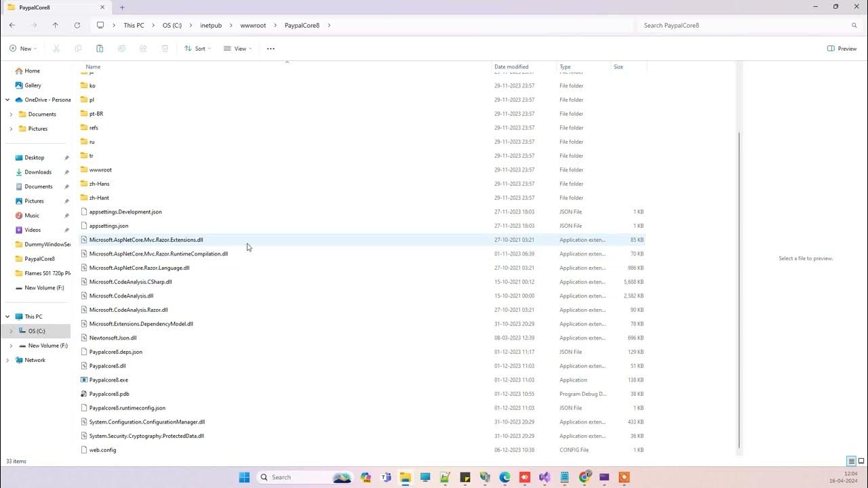Expand the OS (C:) tree node

[x=11, y=331]
